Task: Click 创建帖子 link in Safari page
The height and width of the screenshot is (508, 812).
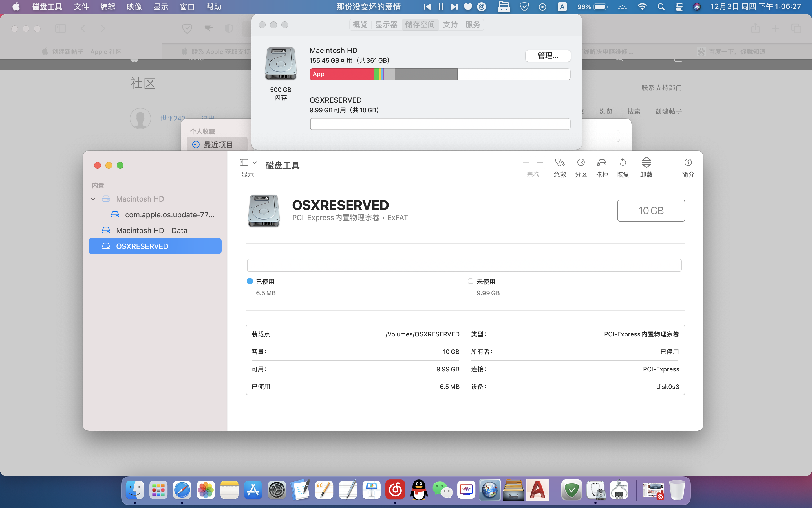Action: point(668,111)
